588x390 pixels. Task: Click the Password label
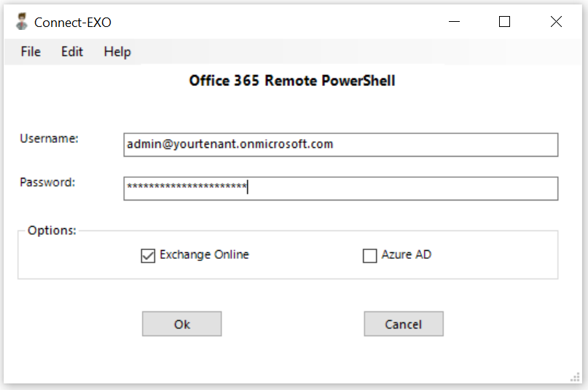pos(47,183)
